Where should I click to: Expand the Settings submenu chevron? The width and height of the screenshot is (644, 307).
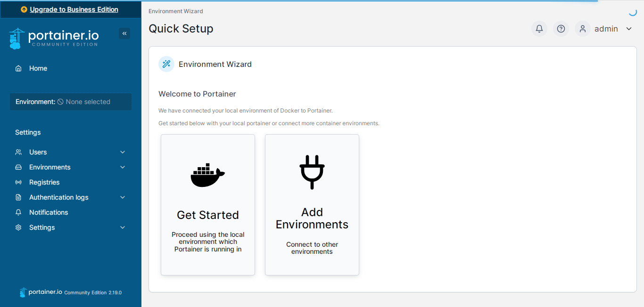pyautogui.click(x=123, y=227)
